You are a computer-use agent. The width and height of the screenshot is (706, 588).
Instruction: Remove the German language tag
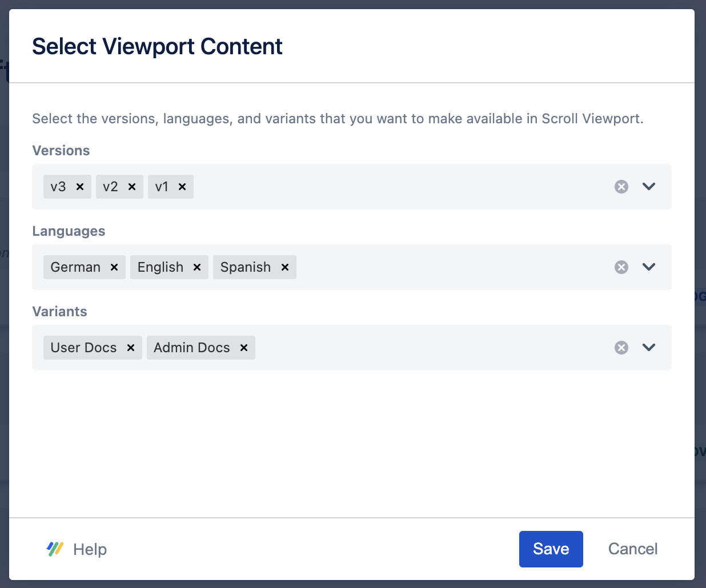coord(114,267)
